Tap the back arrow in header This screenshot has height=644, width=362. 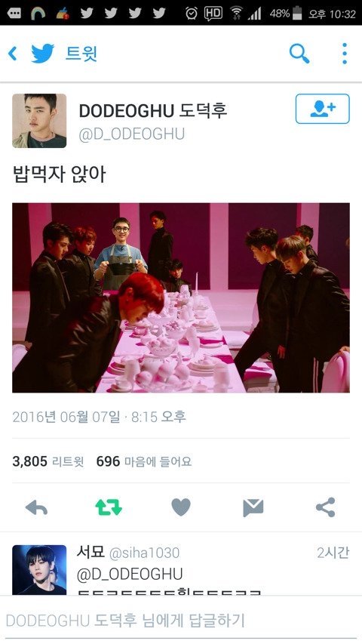[x=13, y=54]
